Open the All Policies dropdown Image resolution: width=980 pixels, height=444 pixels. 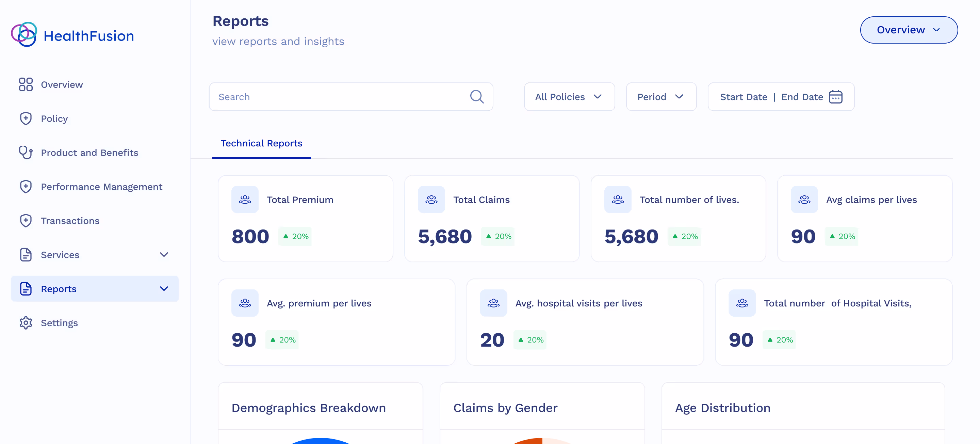tap(569, 97)
